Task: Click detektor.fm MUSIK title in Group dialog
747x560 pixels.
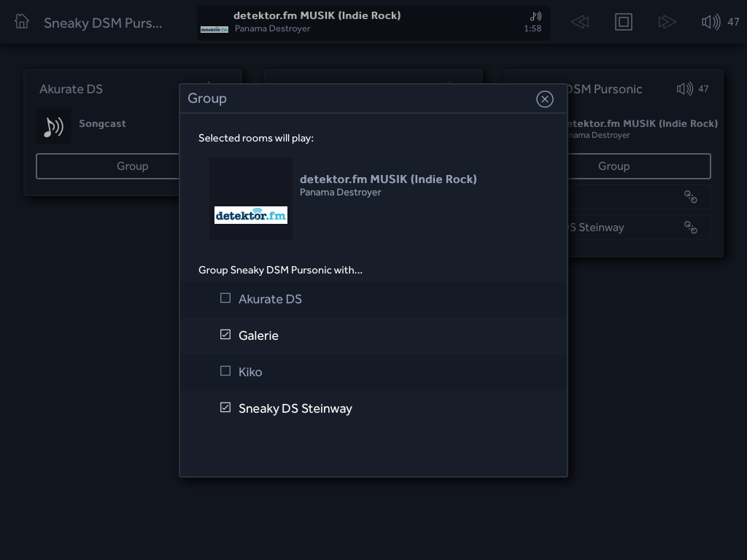Action: click(x=388, y=179)
